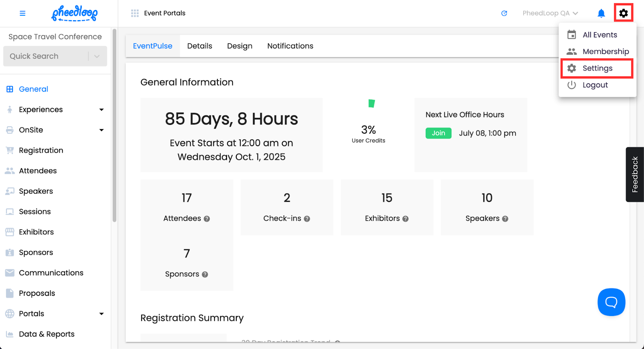Viewport: 644px width, 349px height.
Task: Click the green Join button
Action: [x=438, y=133]
